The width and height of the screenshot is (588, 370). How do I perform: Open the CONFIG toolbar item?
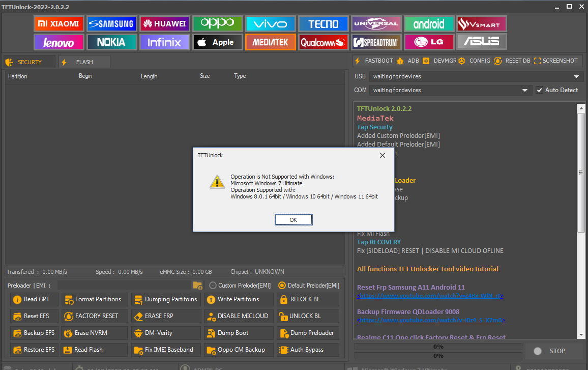point(475,61)
